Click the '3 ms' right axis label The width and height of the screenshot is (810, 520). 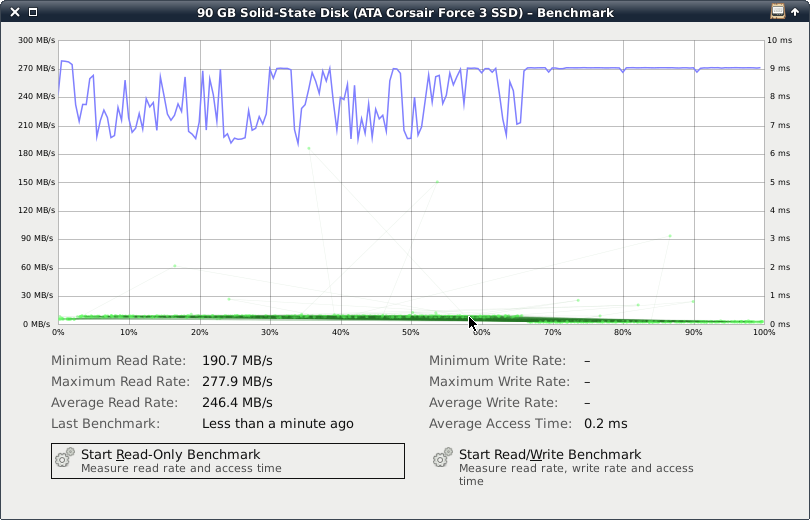(x=779, y=239)
